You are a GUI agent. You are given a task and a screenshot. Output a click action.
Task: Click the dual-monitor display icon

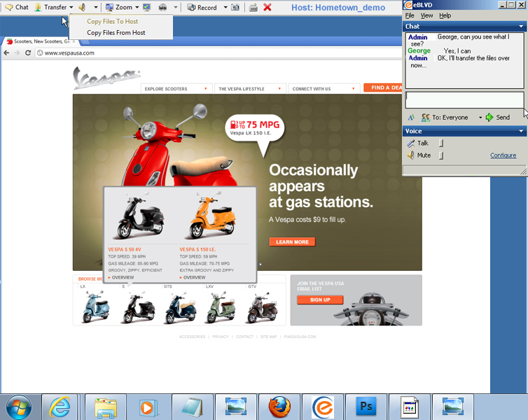coord(162,7)
